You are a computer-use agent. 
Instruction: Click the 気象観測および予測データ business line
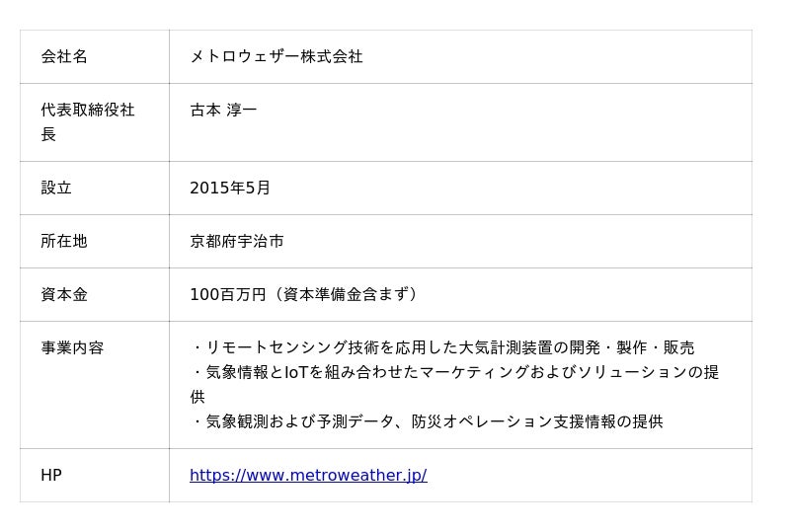tap(427, 421)
